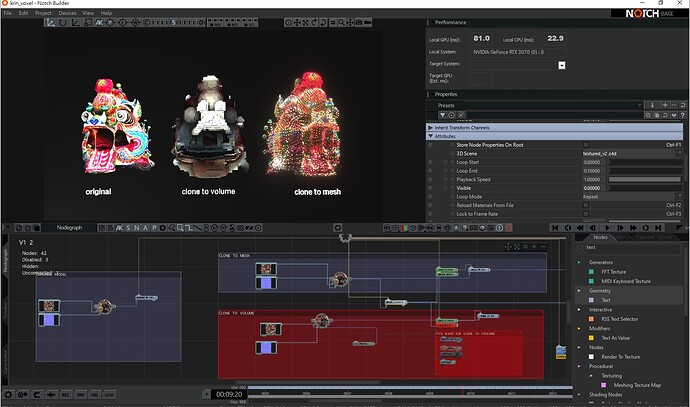The height and width of the screenshot is (407, 690).
Task: Select RSS Text Selector node
Action: (619, 319)
